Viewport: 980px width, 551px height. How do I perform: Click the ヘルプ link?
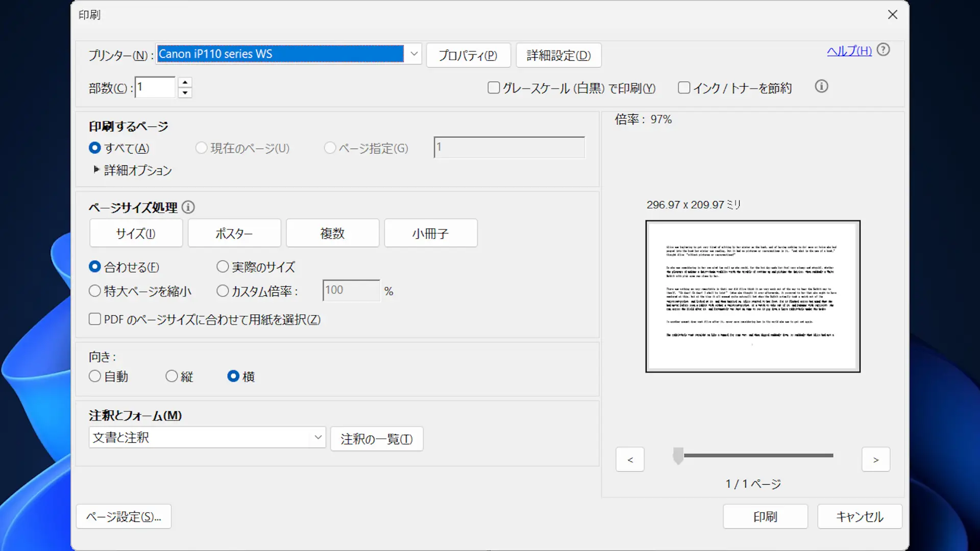pyautogui.click(x=849, y=51)
